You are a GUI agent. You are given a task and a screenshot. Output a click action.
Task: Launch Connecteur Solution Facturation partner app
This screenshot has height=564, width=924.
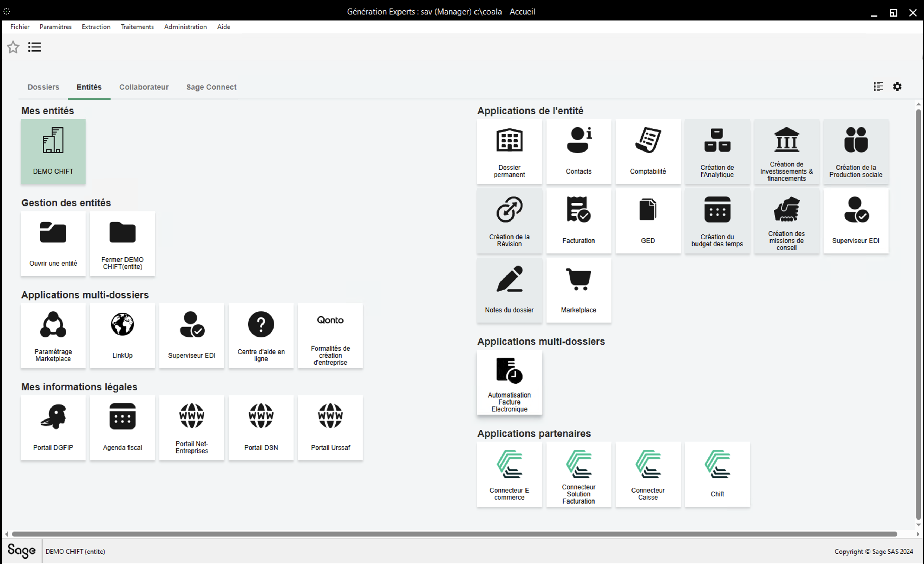click(x=579, y=474)
